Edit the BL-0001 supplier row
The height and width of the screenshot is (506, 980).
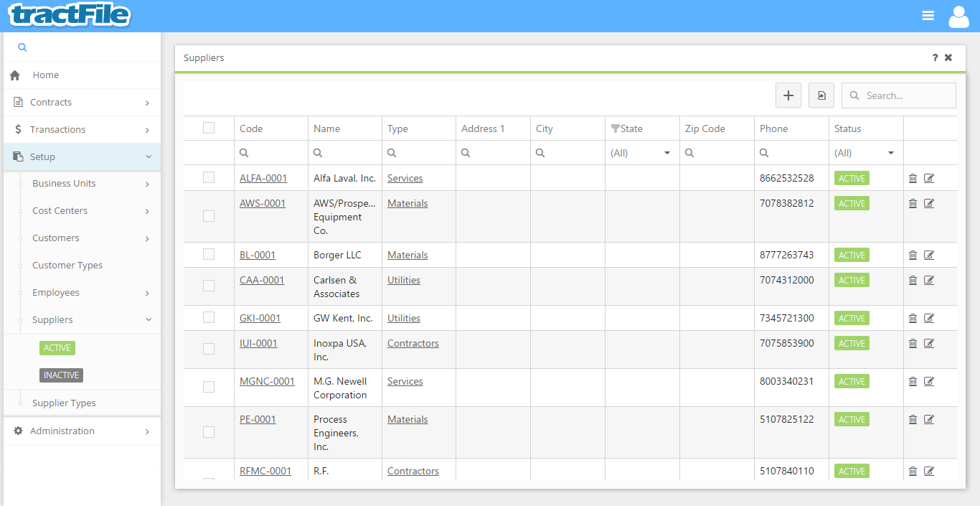tap(929, 255)
